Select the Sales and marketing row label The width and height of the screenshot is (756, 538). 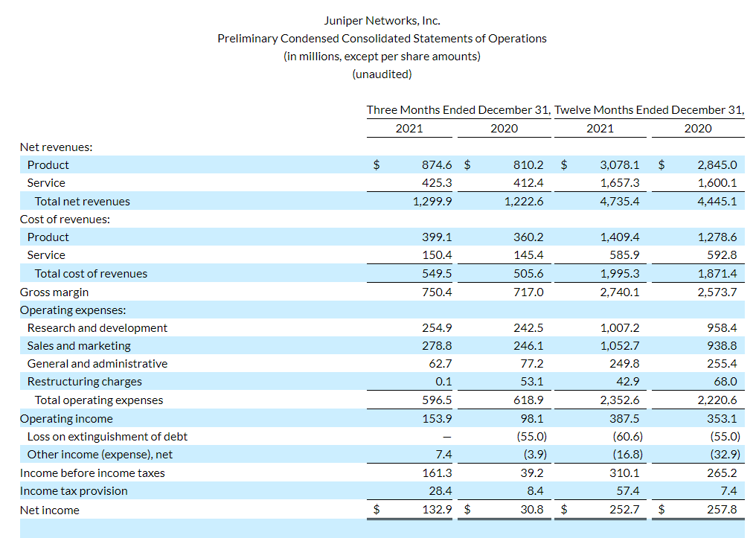click(x=79, y=346)
